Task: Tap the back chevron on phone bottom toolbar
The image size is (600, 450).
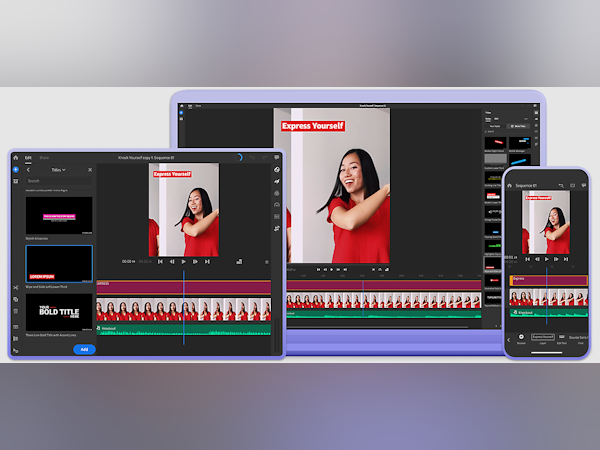Action: pos(509,340)
